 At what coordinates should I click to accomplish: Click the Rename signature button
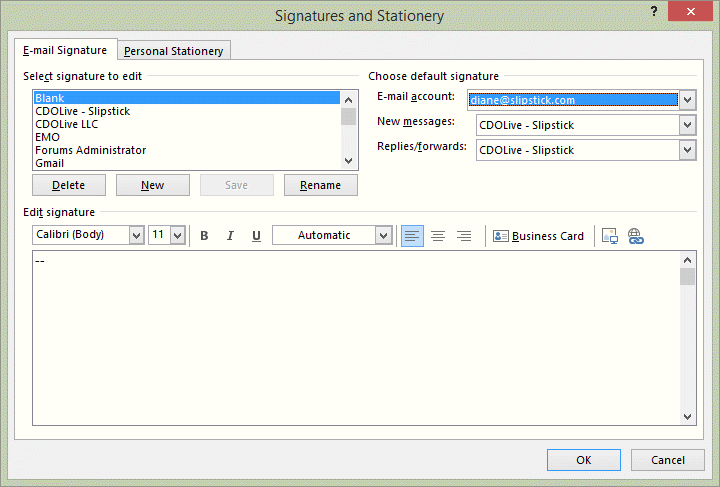[321, 185]
